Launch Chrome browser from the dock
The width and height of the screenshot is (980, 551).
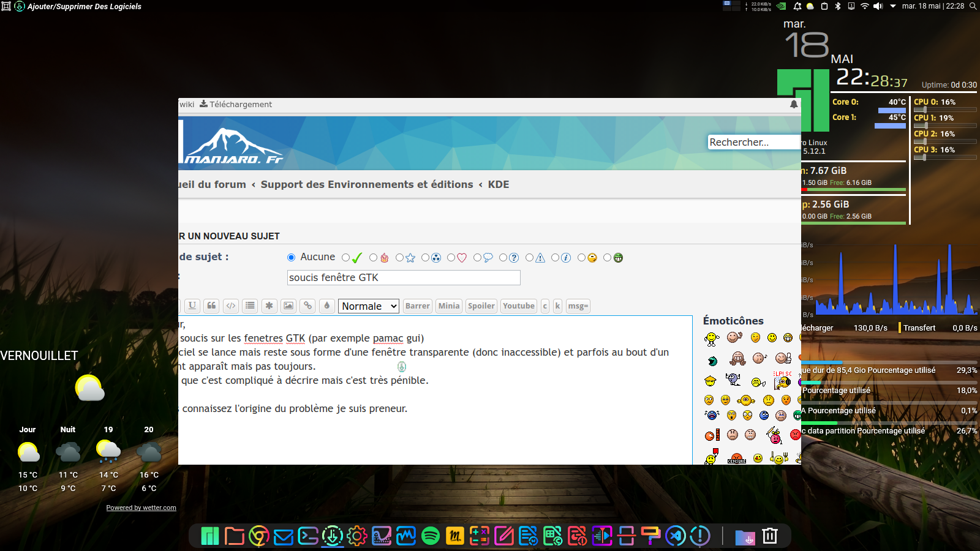[259, 536]
